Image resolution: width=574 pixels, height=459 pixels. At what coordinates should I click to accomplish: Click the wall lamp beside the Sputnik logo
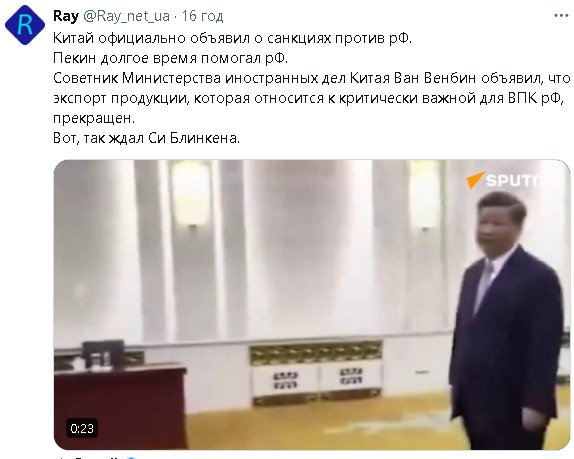coord(425,196)
